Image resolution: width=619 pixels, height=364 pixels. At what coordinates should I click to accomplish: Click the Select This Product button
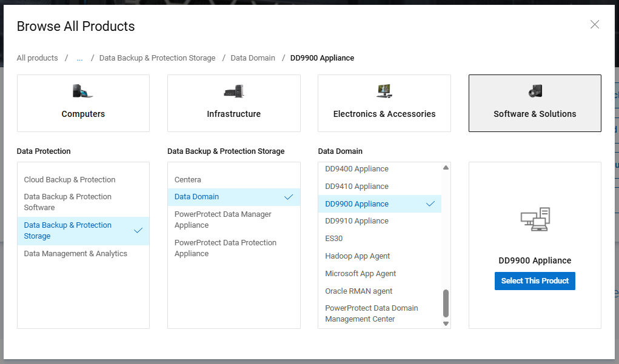(534, 280)
